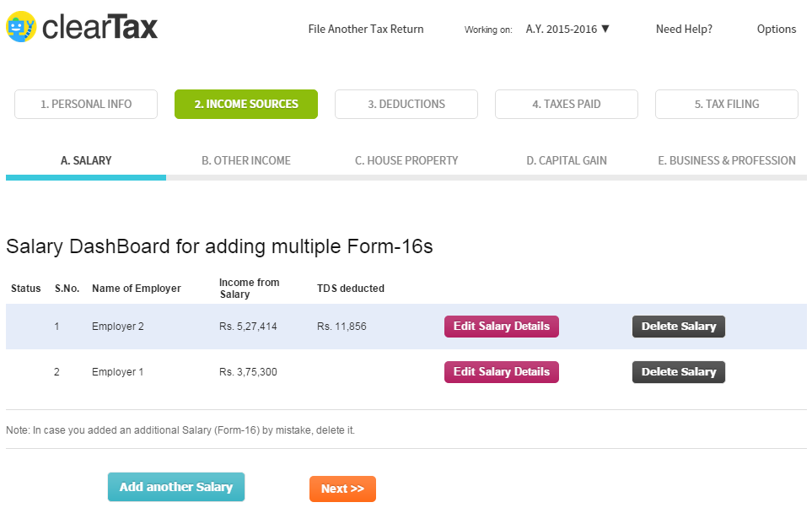The width and height of the screenshot is (812, 524).
Task: Click the ClearTax logo icon
Action: 21,27
